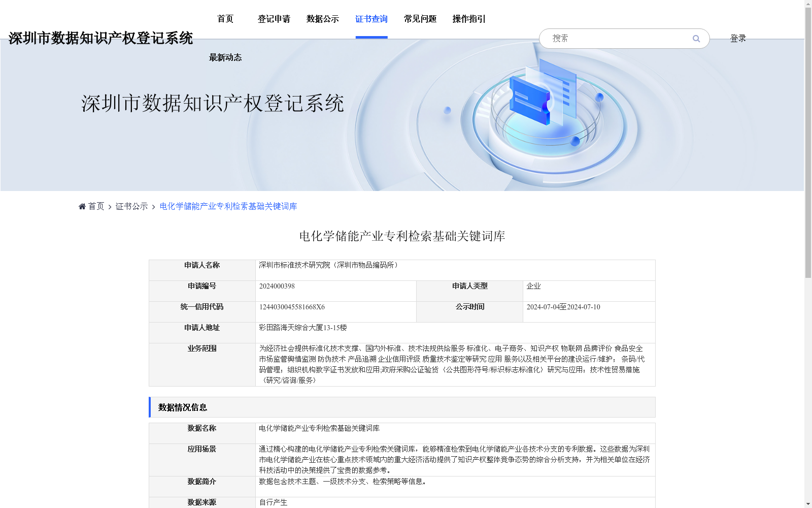The height and width of the screenshot is (508, 812).
Task: Open the 首页 navigation menu item
Action: (x=225, y=19)
